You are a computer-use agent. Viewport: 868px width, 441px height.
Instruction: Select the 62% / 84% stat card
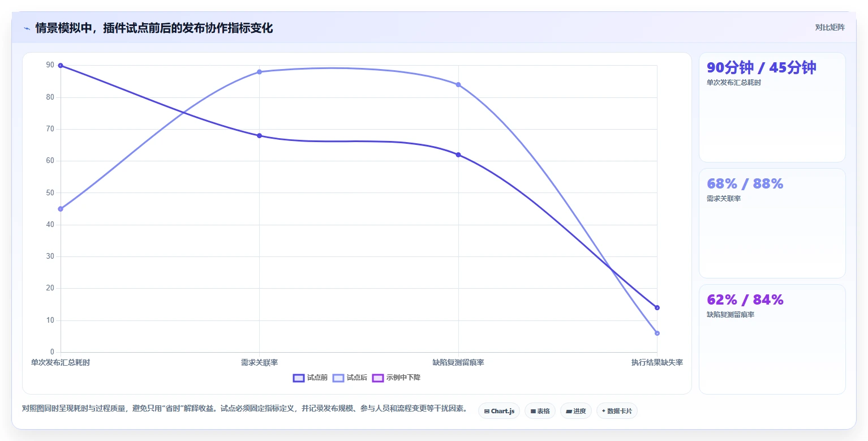pyautogui.click(x=772, y=339)
